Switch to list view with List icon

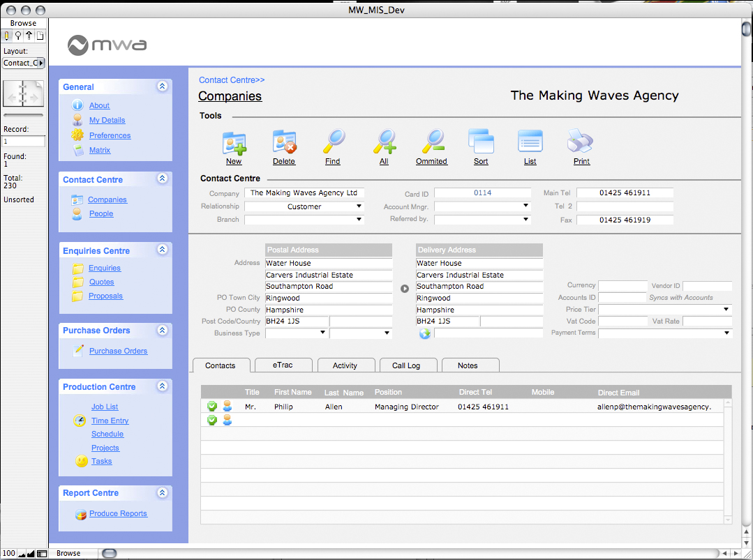tap(530, 142)
